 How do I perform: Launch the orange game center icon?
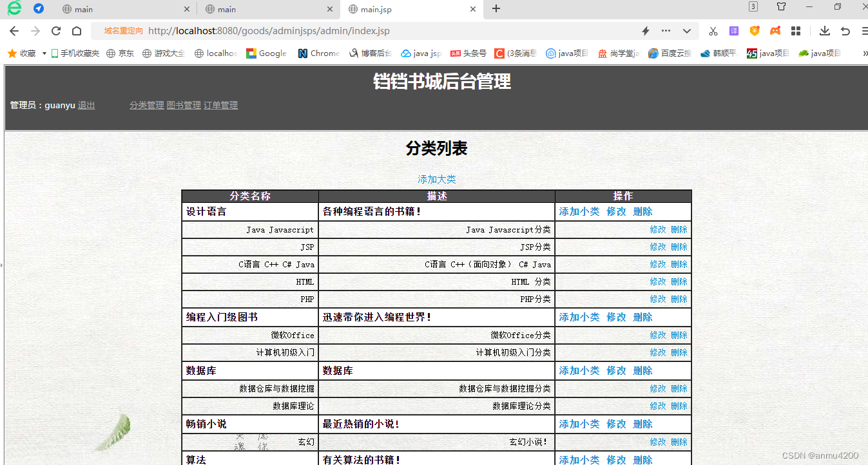point(775,30)
